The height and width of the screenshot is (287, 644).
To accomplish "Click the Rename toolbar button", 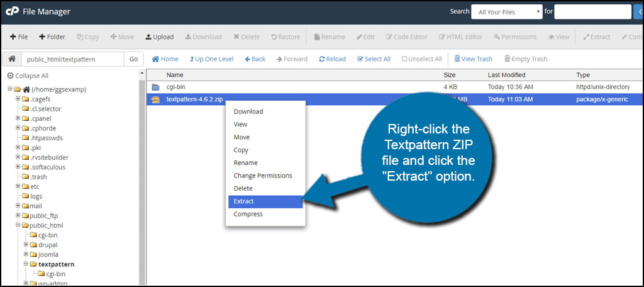I will (330, 37).
